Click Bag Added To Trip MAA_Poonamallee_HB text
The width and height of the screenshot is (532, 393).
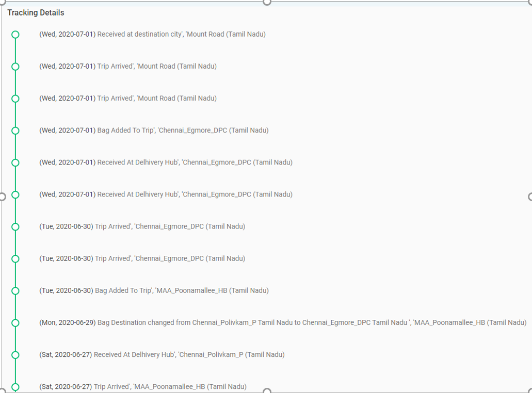pyautogui.click(x=154, y=291)
